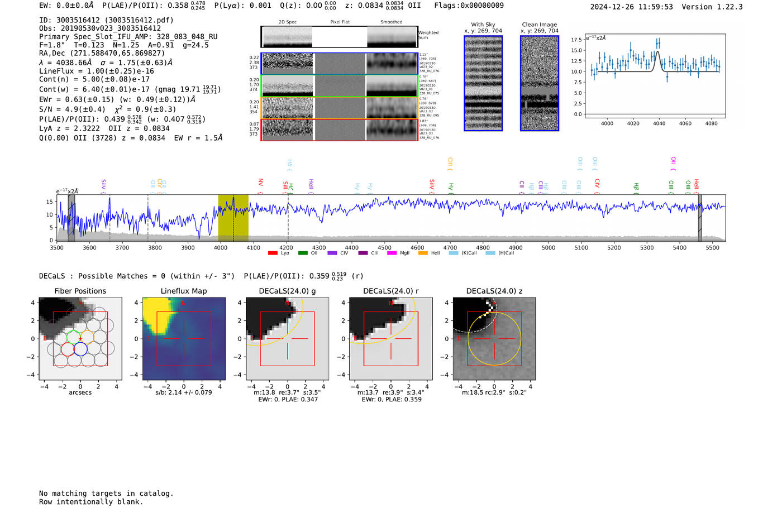Click the green fiber circle in Fiber Positions

(x=74, y=337)
